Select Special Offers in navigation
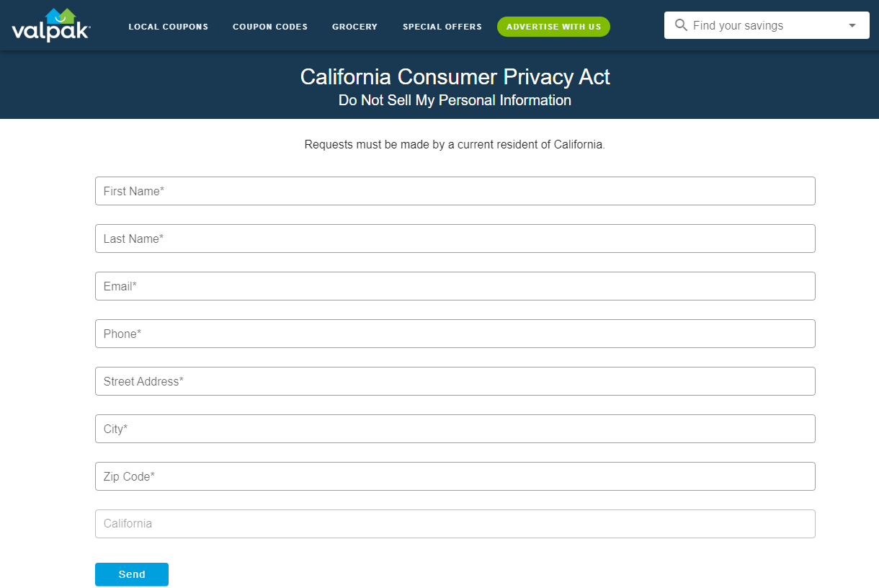879x588 pixels. (442, 27)
